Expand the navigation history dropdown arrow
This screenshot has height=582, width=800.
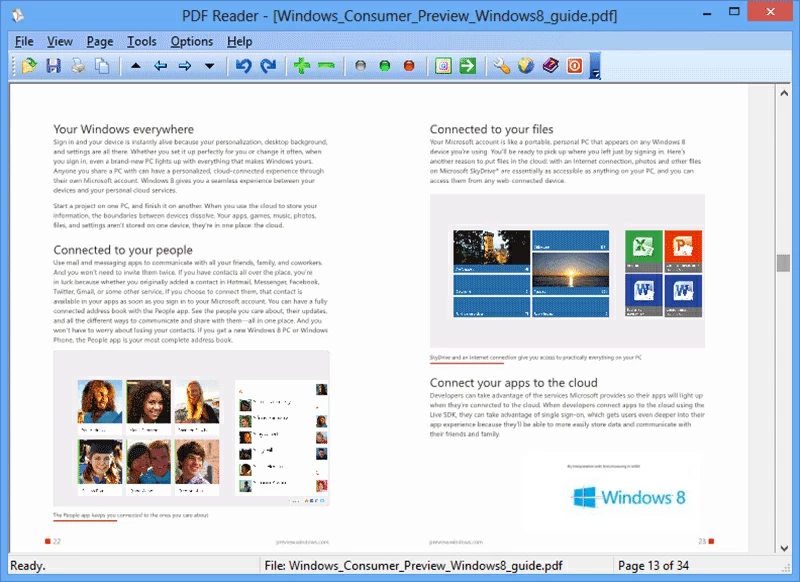(210, 66)
